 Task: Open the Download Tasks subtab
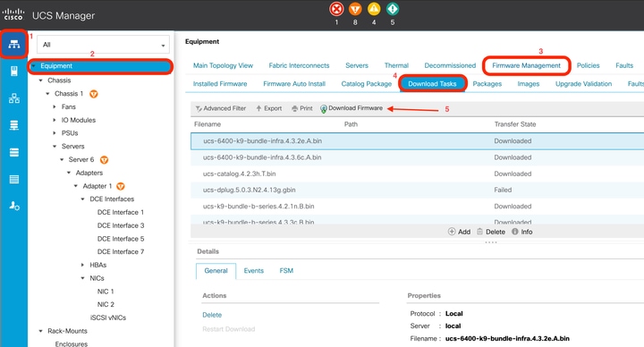432,84
